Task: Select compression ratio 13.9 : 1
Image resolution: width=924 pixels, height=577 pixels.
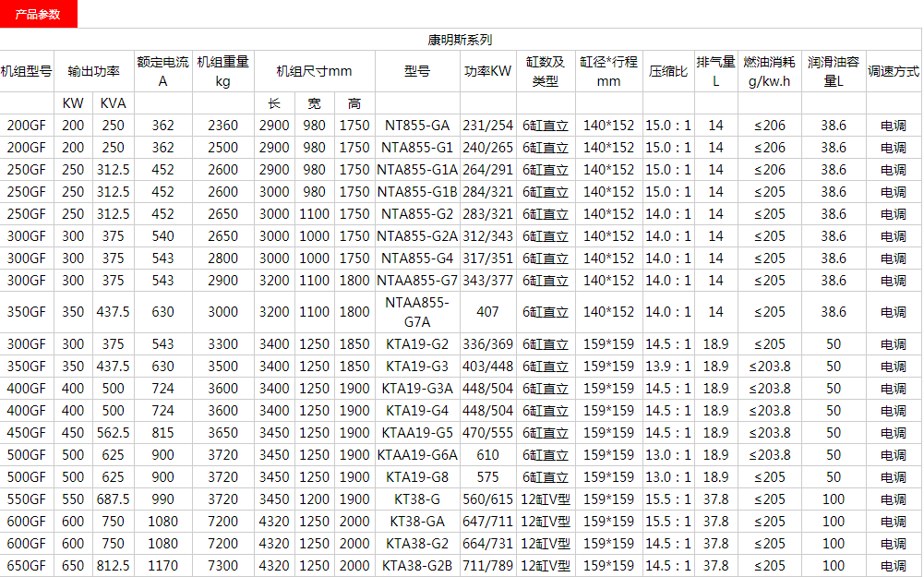Action: pyautogui.click(x=668, y=366)
